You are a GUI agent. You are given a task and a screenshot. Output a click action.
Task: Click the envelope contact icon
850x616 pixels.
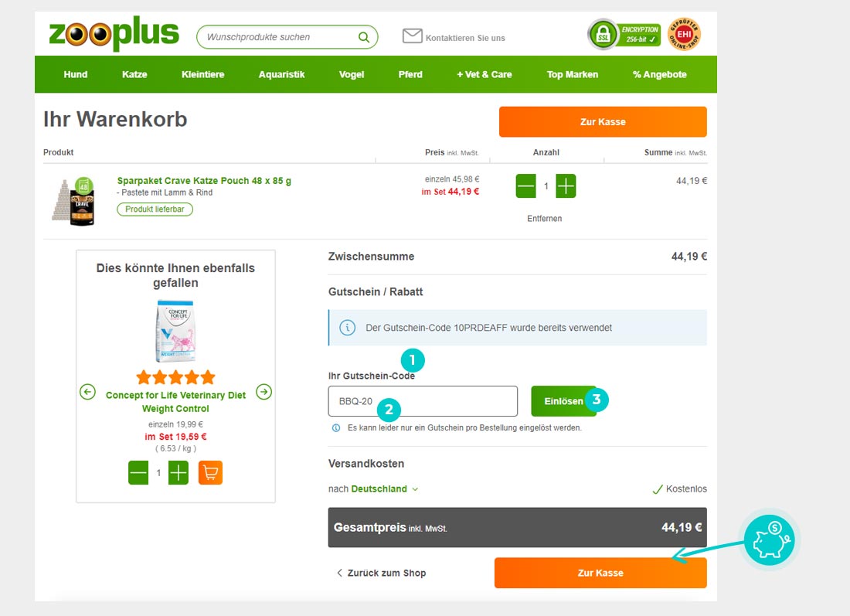pos(412,36)
